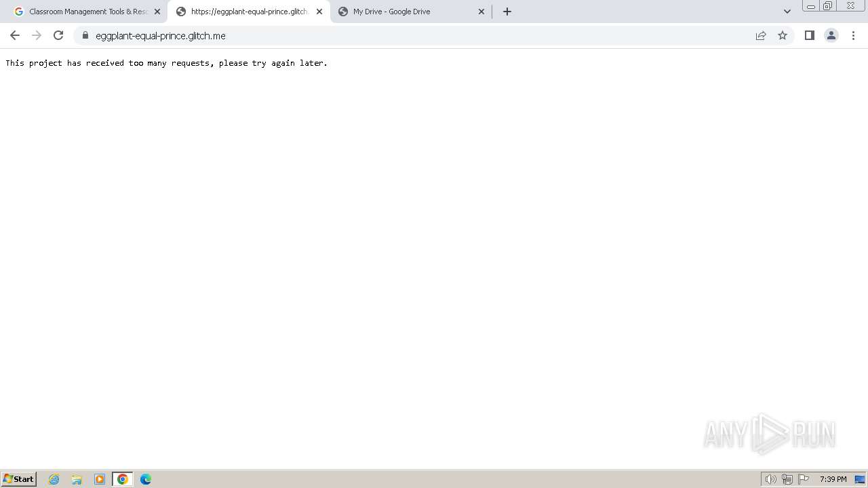
Task: Show the desktop with the tray corner button
Action: pyautogui.click(x=860, y=479)
